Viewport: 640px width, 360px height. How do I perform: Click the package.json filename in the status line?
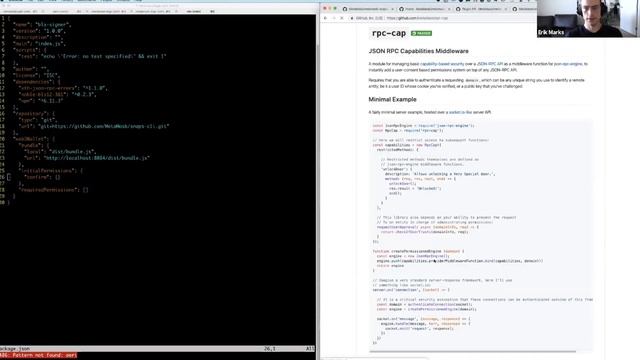(15, 349)
